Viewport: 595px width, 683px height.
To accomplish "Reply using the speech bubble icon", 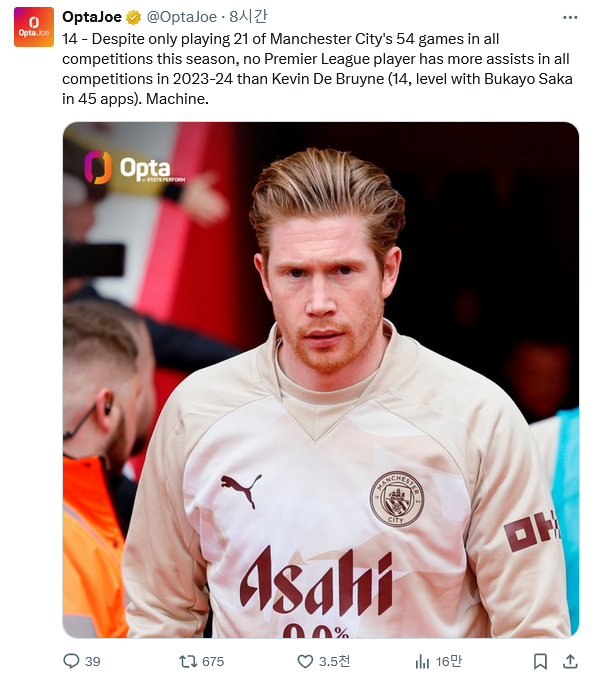I will tap(71, 661).
